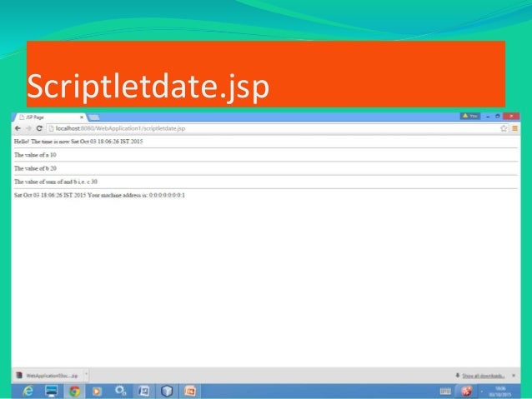
Task: Open the desktop computer taskbar icon
Action: coord(52,392)
